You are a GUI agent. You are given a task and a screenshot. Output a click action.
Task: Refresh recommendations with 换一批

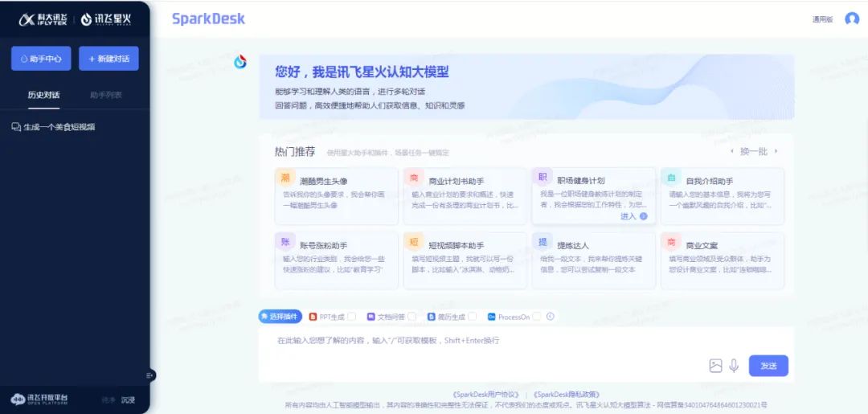(754, 151)
